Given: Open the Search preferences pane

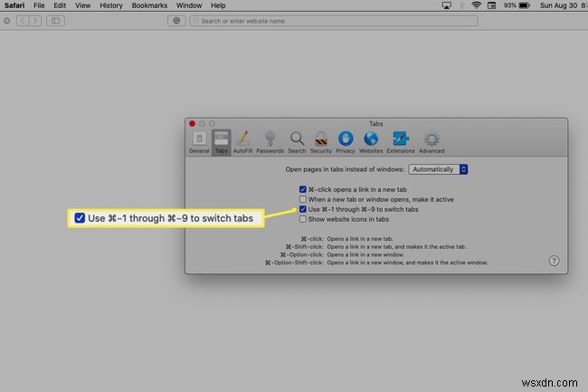Looking at the screenshot, I should click(x=297, y=142).
